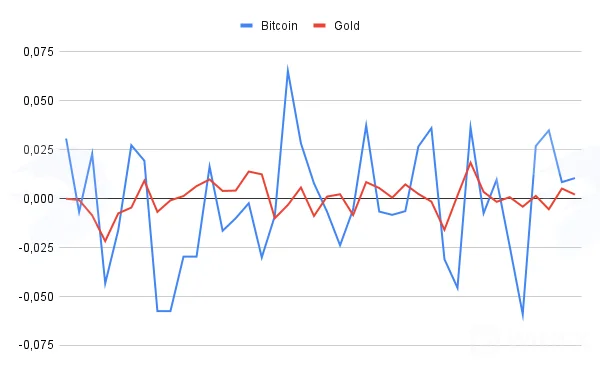This screenshot has width=600, height=371.
Task: Click the 0,050 axis label
Action: (39, 101)
